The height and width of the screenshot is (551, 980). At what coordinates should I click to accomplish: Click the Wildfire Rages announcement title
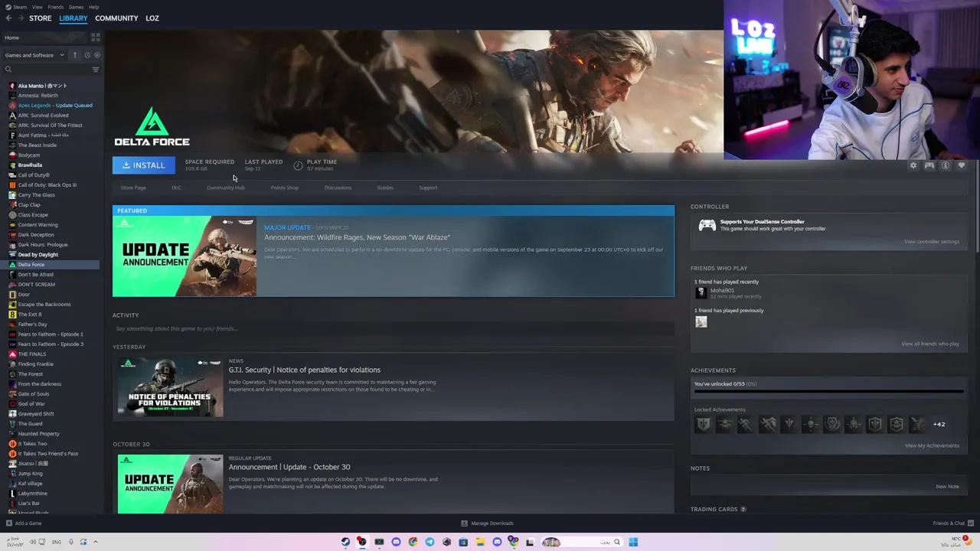(357, 237)
